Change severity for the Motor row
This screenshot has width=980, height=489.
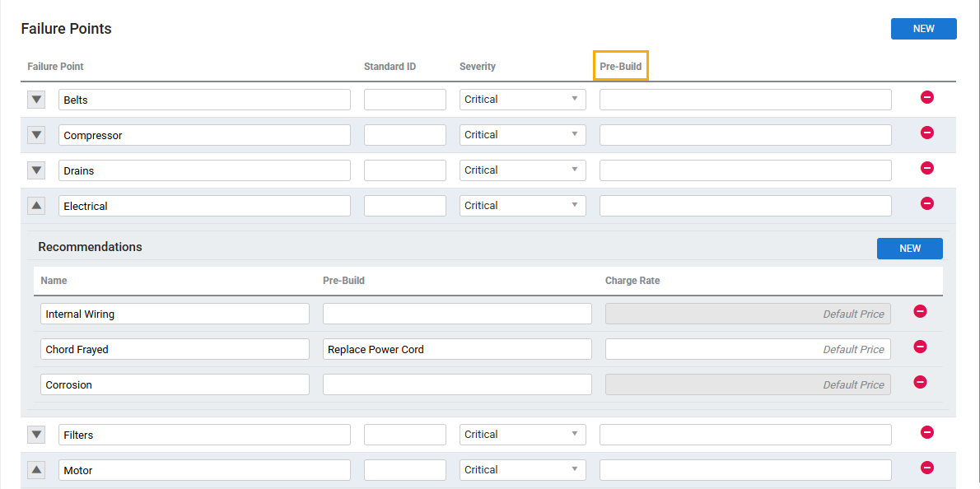pyautogui.click(x=522, y=470)
